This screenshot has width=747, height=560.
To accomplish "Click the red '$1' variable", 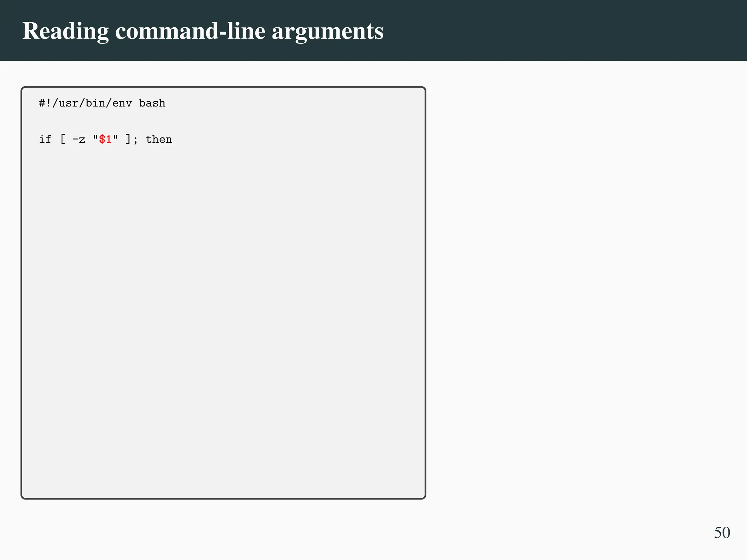I will coord(105,139).
